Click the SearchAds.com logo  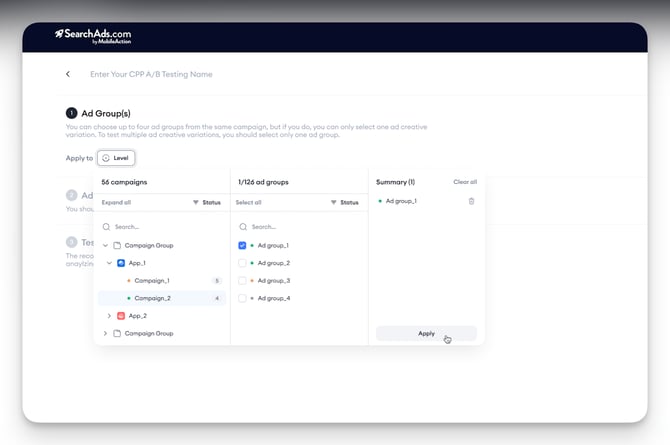click(x=93, y=36)
